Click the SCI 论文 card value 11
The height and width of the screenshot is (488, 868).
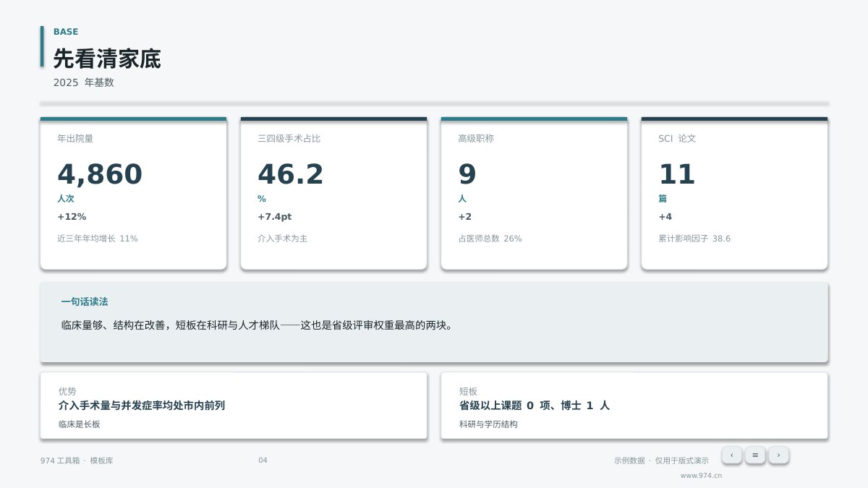[677, 174]
